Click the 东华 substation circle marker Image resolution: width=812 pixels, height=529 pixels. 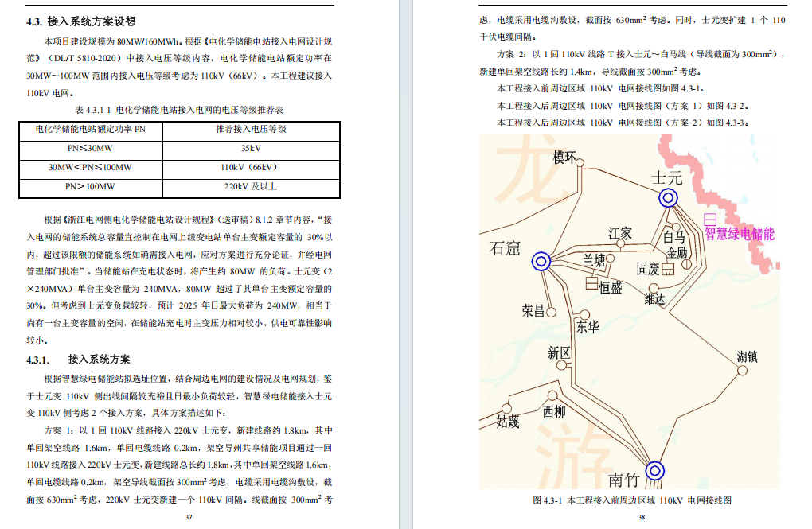click(584, 315)
